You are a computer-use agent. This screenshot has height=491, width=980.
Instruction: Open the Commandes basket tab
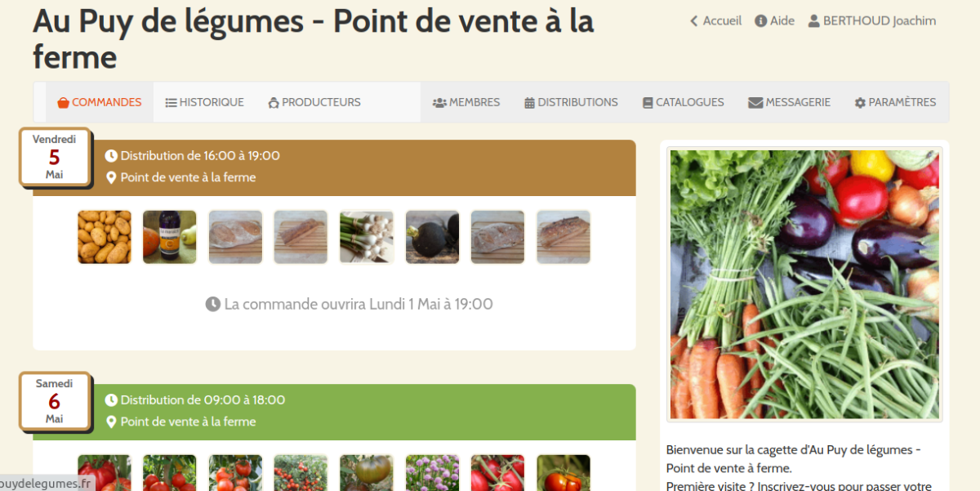pos(100,102)
